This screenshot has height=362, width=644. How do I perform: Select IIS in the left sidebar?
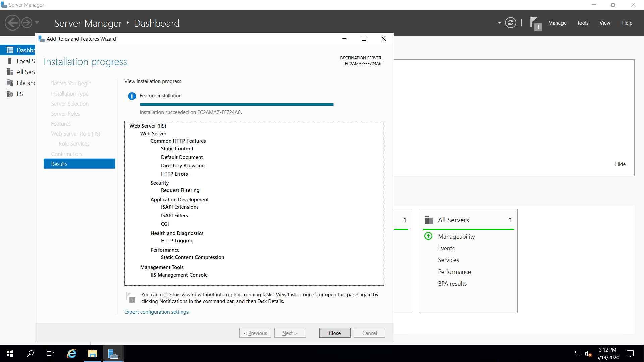(x=17, y=94)
